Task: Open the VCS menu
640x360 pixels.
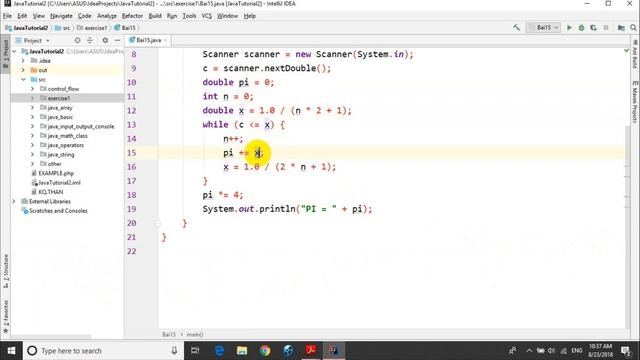Action: click(x=207, y=16)
